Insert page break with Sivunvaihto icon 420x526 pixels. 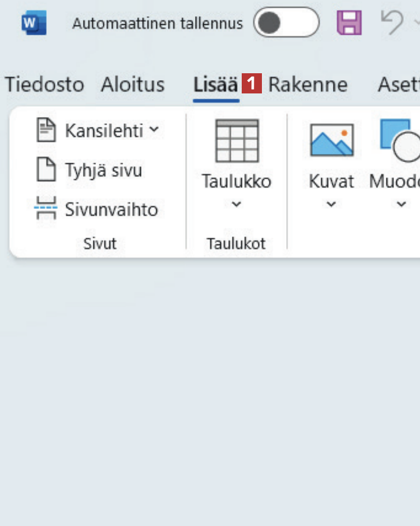point(46,208)
